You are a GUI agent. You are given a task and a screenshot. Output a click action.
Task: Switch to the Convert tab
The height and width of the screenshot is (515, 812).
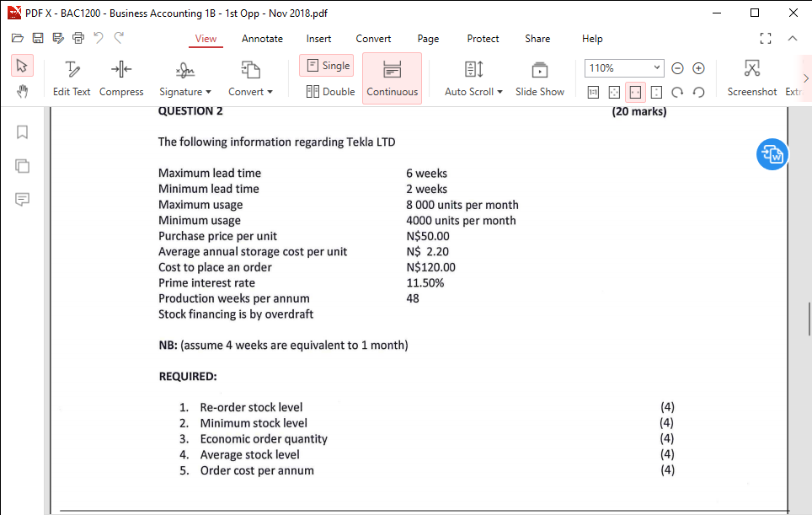point(373,39)
